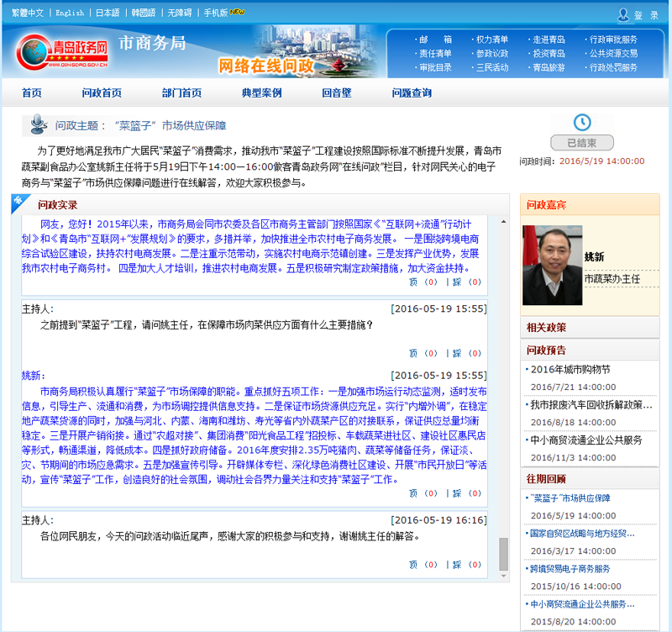Click the 登录 user login icon

tap(623, 14)
